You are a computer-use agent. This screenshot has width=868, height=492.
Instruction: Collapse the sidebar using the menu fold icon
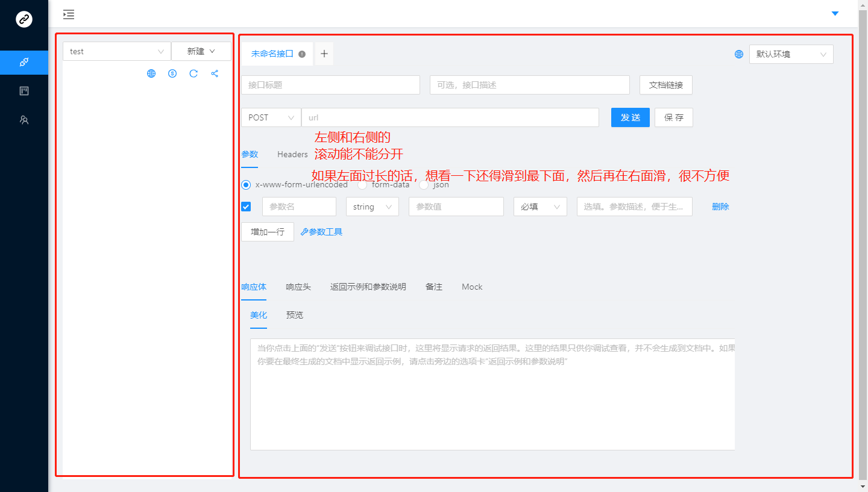point(69,14)
